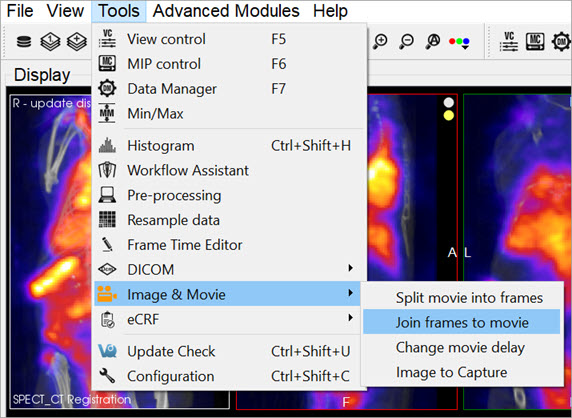572x418 pixels.
Task: Click the database stack toolbar icon
Action: 24,42
